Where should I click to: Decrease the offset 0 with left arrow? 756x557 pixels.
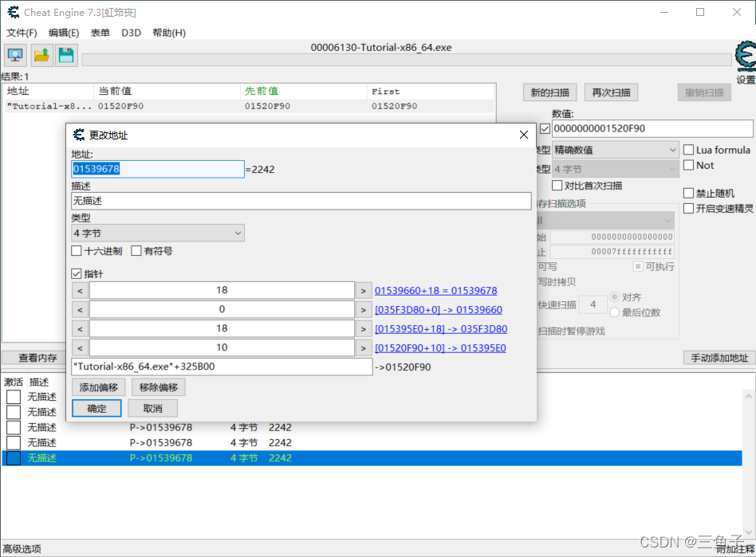[80, 309]
